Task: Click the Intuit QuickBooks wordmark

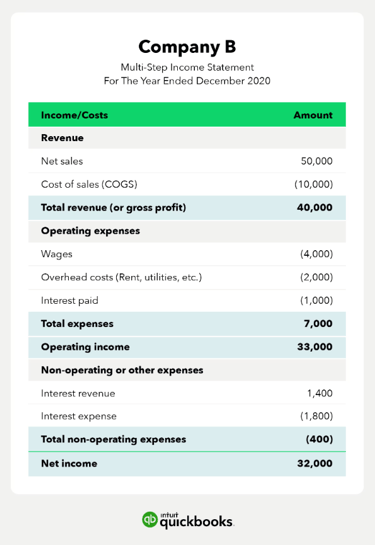Action: [197, 520]
